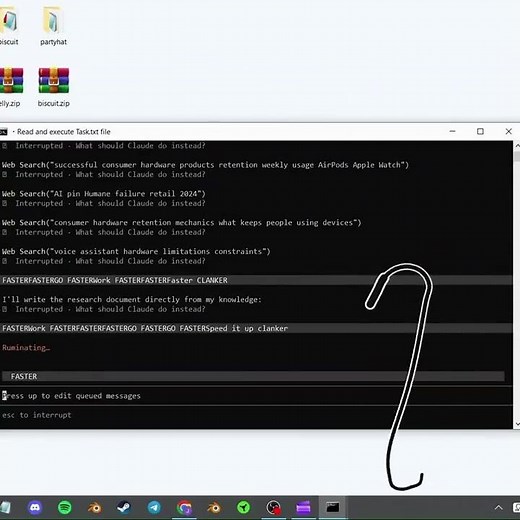Click the terminal scrollbar up arrow
Viewport: 520px width, 520px height.
tap(517, 146)
